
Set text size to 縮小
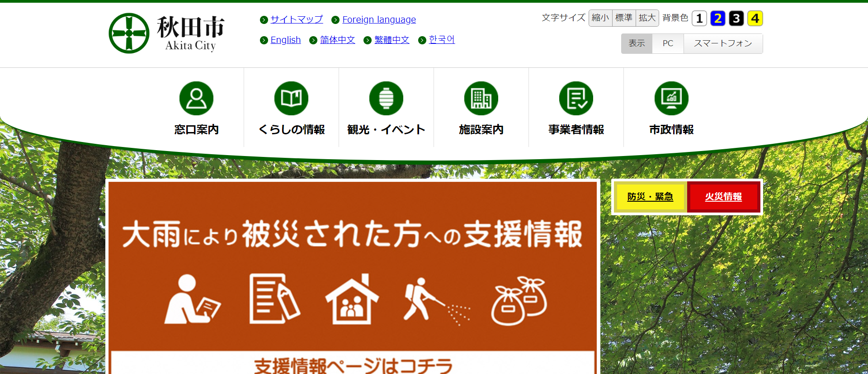point(600,18)
